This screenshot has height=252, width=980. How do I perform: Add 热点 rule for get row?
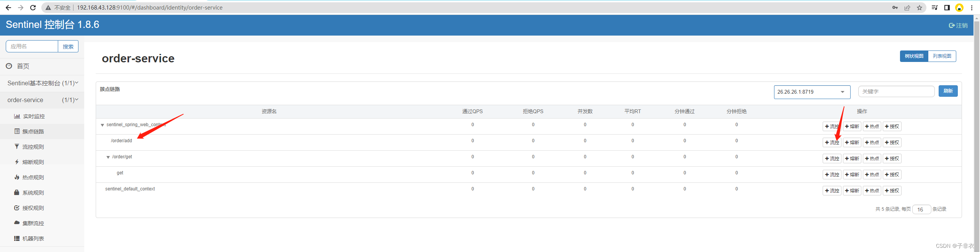pyautogui.click(x=872, y=175)
